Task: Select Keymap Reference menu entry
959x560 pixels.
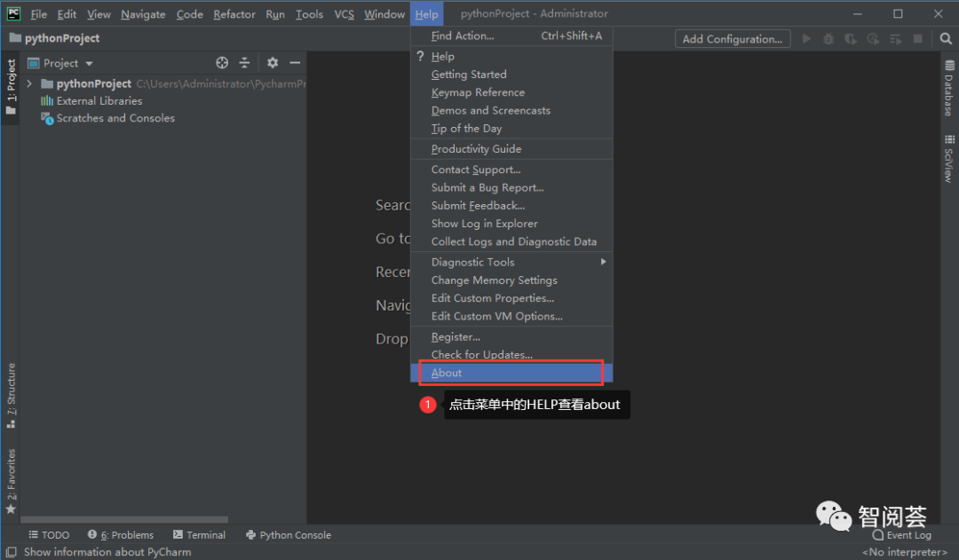Action: click(x=511, y=92)
